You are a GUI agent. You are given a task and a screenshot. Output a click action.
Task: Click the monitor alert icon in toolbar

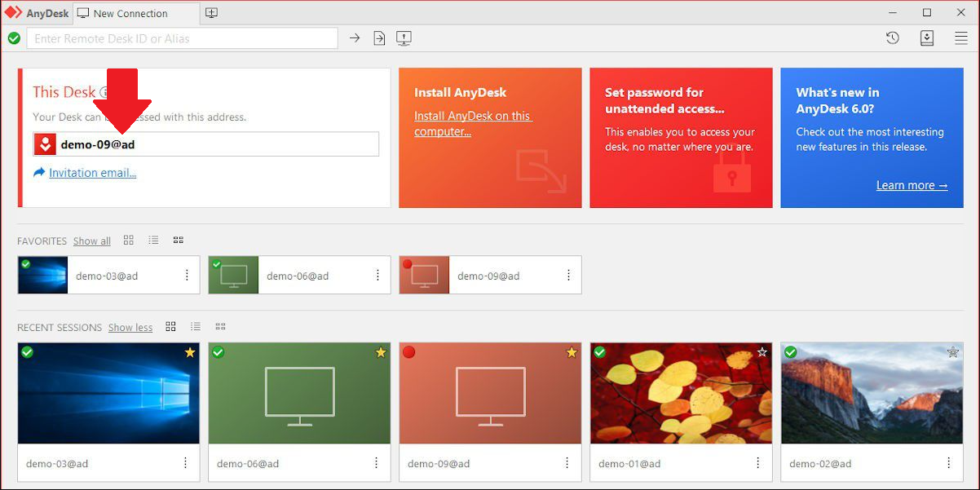(x=404, y=38)
